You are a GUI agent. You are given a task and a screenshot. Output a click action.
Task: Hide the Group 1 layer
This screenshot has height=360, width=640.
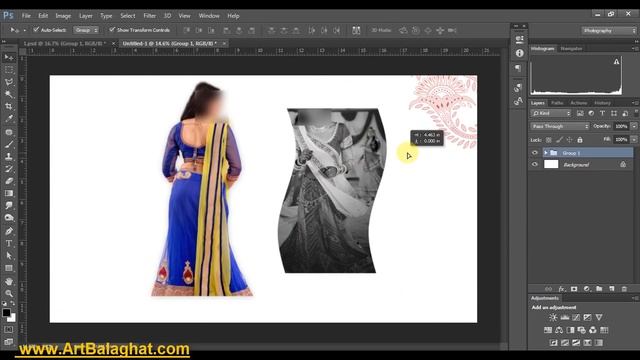point(535,153)
